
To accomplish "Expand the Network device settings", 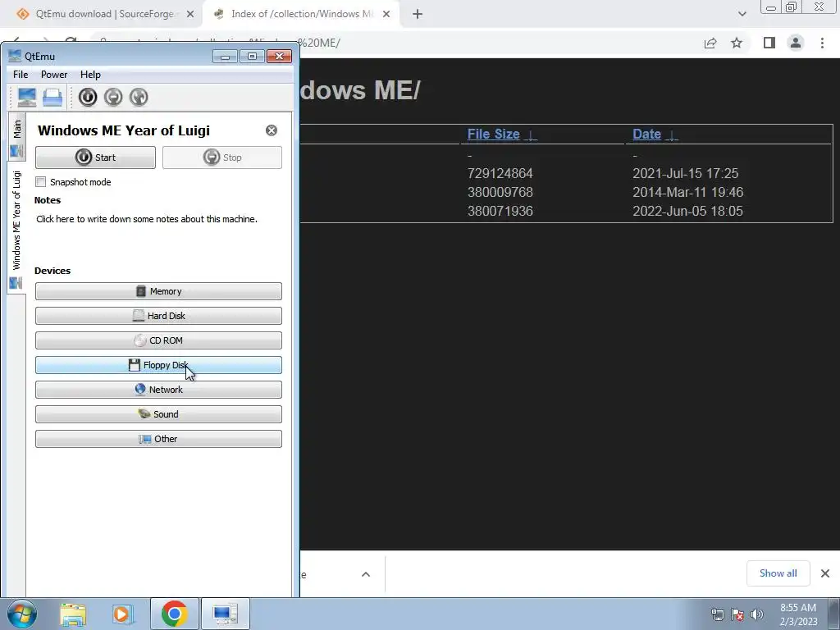I will [x=158, y=390].
